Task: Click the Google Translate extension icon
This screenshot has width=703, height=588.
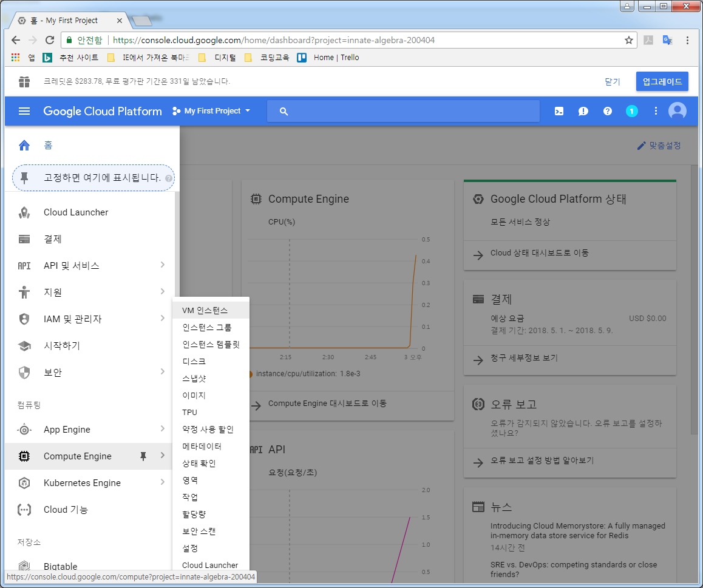Action: pos(667,40)
